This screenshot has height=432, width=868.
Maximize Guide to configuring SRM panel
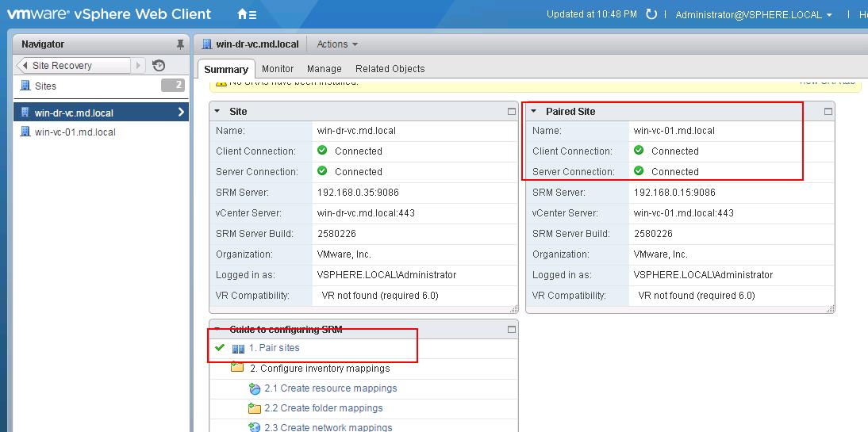coord(512,329)
